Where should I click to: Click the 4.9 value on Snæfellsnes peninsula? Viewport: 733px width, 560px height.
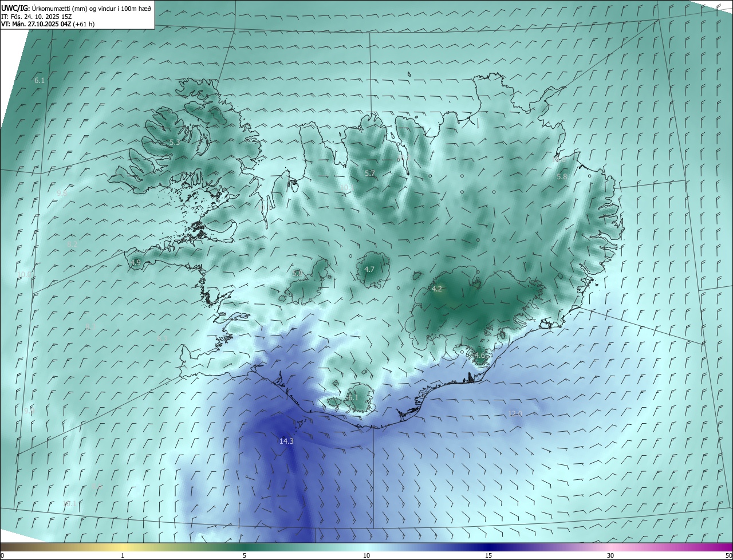pos(136,262)
